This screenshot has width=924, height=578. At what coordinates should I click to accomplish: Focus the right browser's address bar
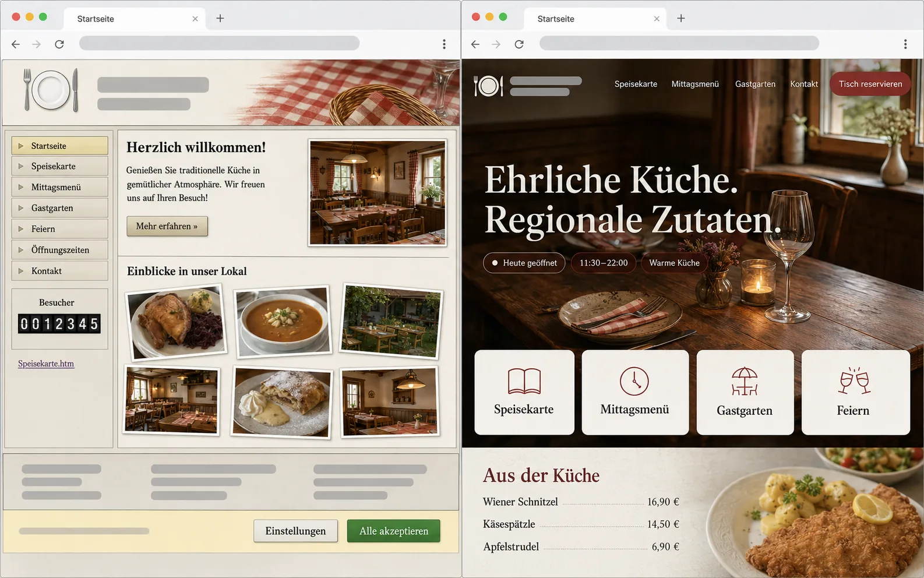(x=679, y=43)
